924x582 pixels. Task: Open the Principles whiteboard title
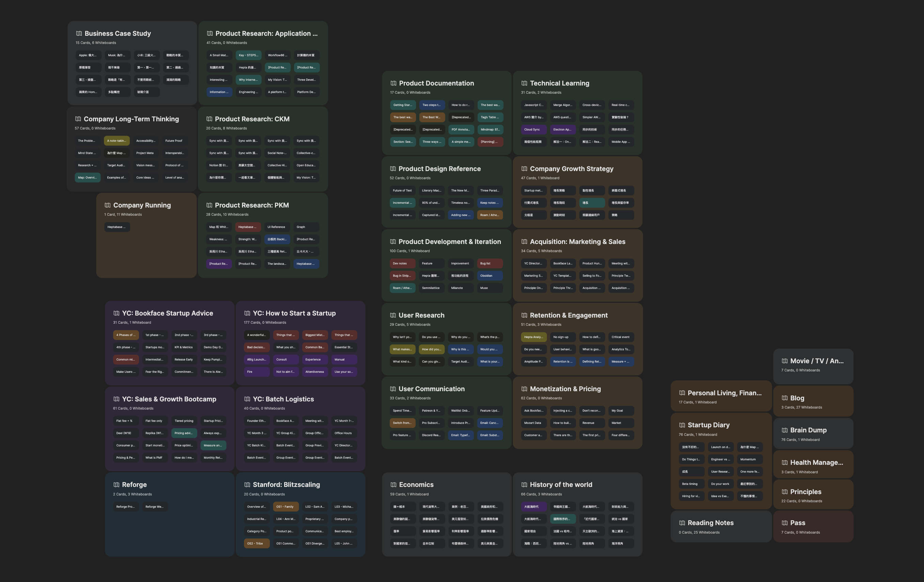tap(805, 492)
